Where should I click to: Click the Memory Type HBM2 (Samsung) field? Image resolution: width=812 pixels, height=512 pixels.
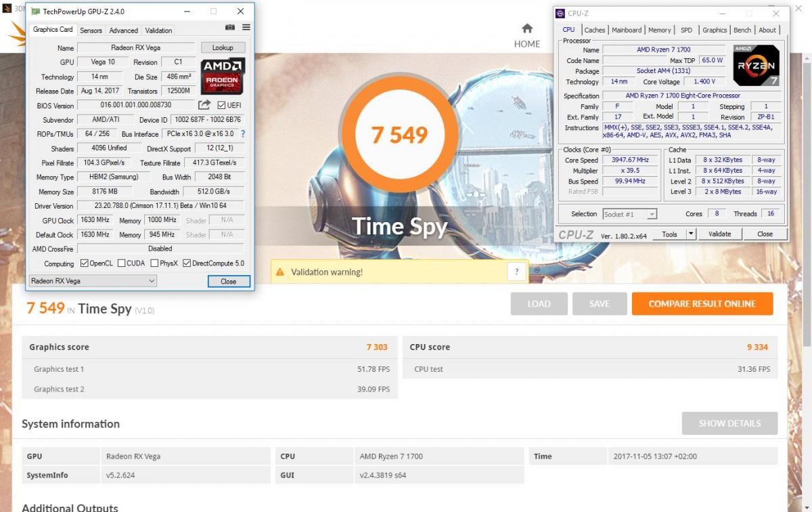pyautogui.click(x=112, y=177)
